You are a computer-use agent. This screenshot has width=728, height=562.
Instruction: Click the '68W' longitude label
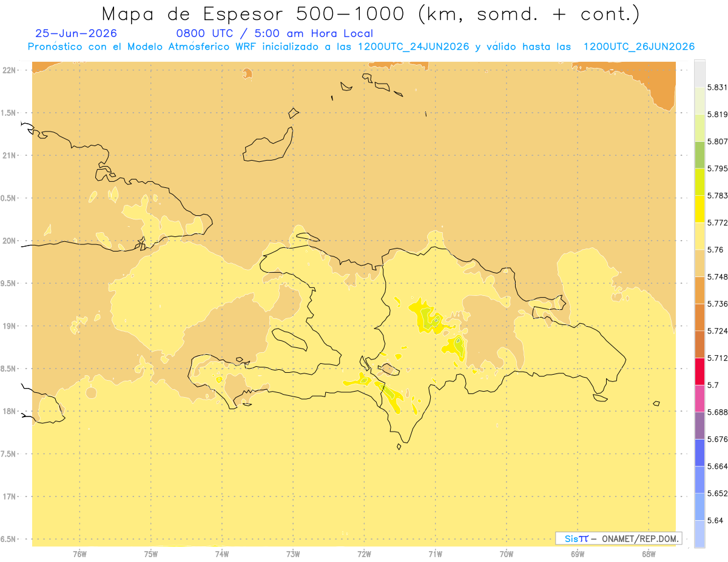648,554
